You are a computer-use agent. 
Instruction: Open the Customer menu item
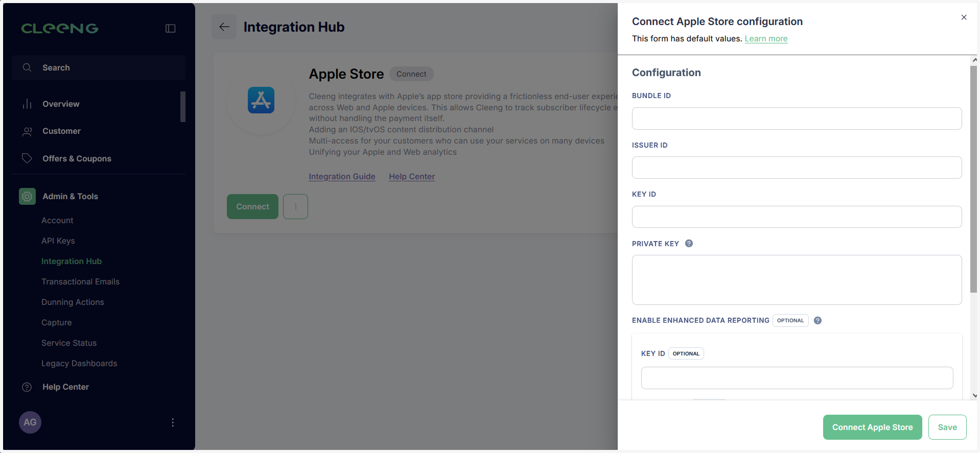click(61, 131)
